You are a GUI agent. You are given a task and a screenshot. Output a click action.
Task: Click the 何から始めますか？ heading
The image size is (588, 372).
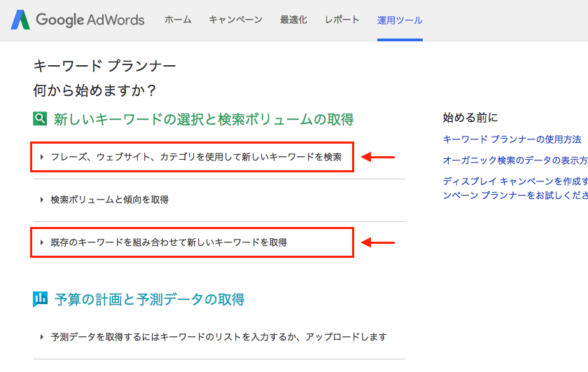pyautogui.click(x=94, y=90)
